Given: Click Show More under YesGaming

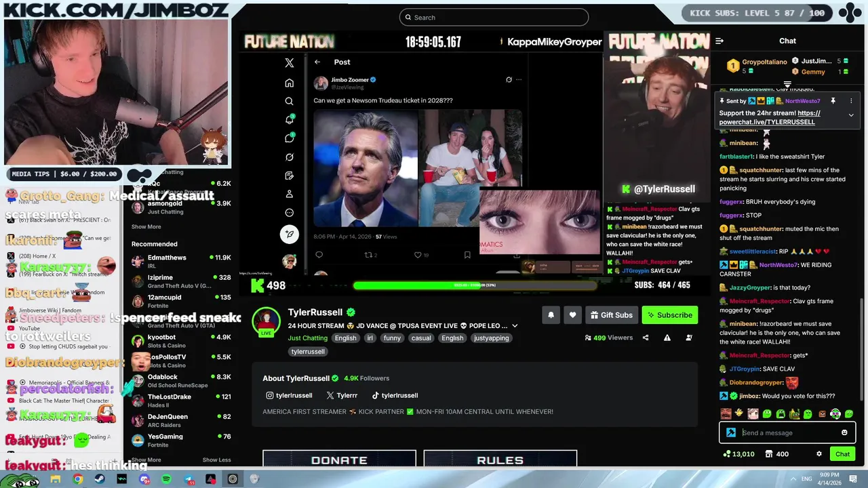Looking at the screenshot, I should (x=146, y=460).
